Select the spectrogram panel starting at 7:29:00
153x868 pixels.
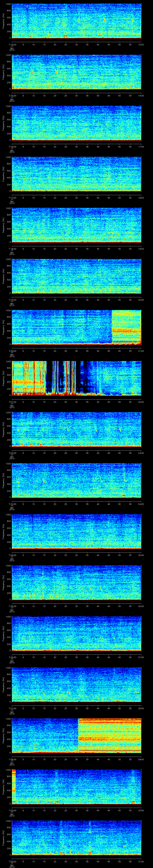(76, 787)
